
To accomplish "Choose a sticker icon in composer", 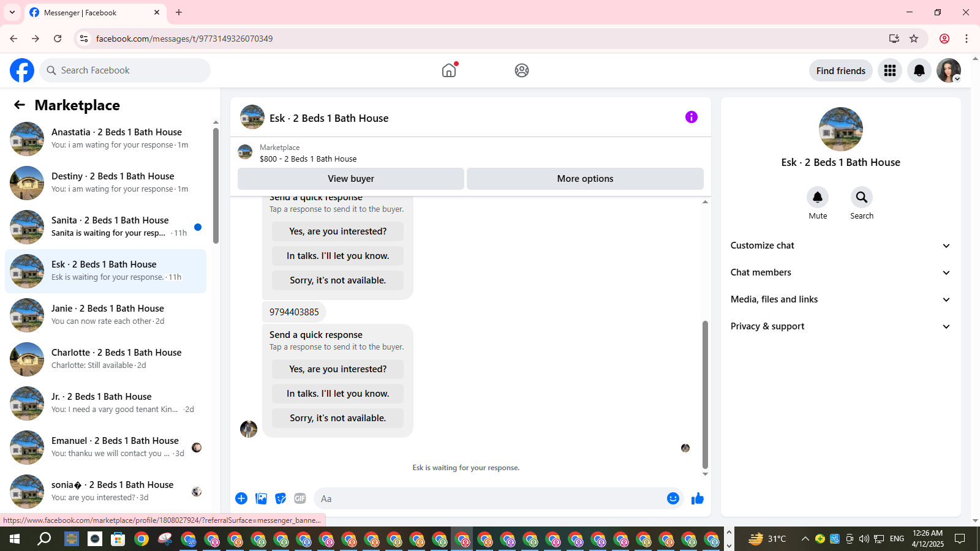I will [281, 498].
